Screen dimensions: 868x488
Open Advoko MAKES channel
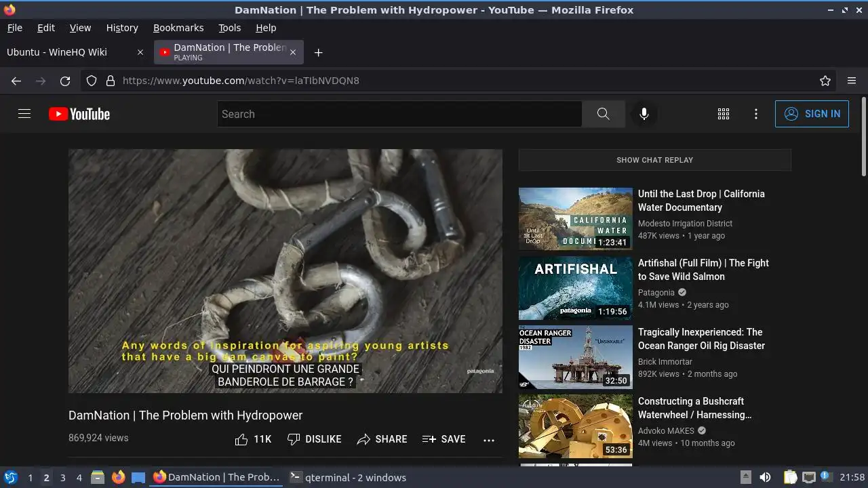pos(666,431)
